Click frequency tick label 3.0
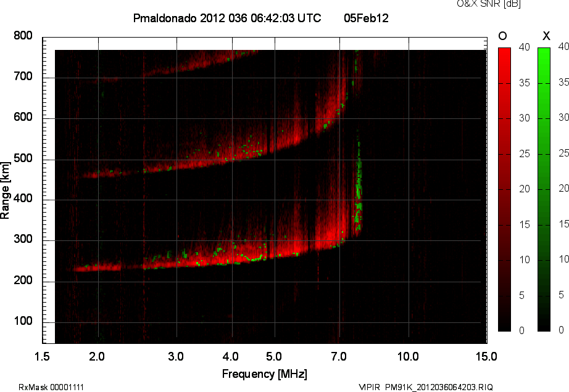The width and height of the screenshot is (569, 392). pyautogui.click(x=176, y=356)
